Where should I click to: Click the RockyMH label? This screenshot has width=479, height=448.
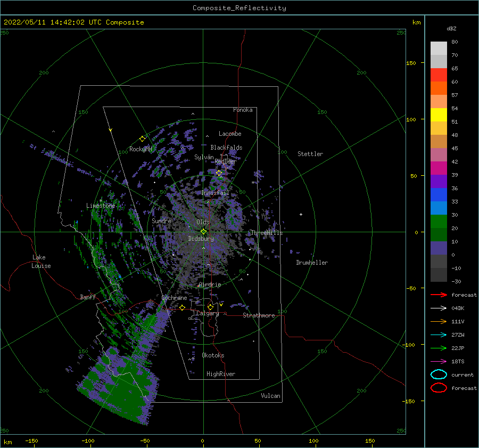coord(141,149)
